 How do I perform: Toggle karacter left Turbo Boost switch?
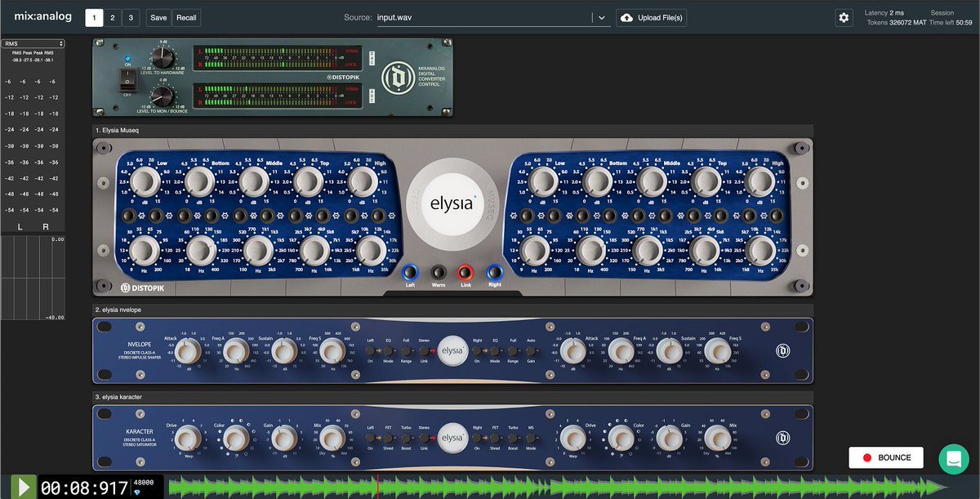tap(406, 438)
